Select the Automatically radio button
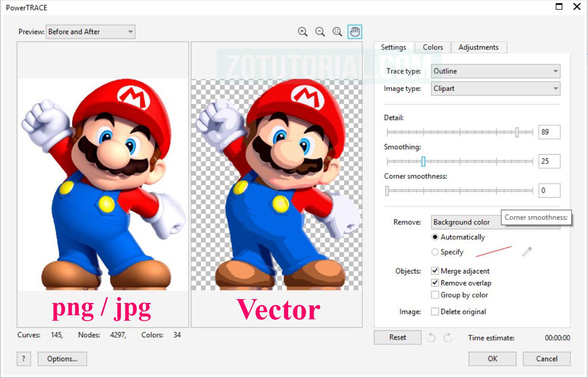Image resolution: width=588 pixels, height=378 pixels. click(435, 237)
